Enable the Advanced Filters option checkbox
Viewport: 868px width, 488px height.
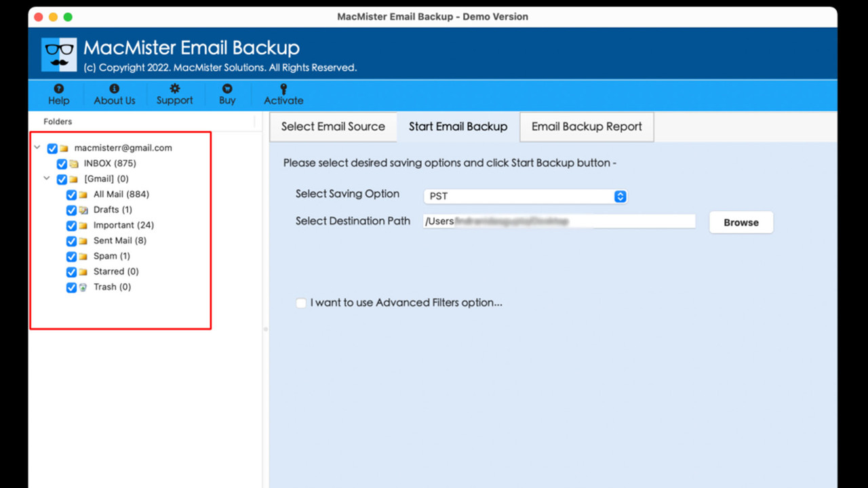301,303
